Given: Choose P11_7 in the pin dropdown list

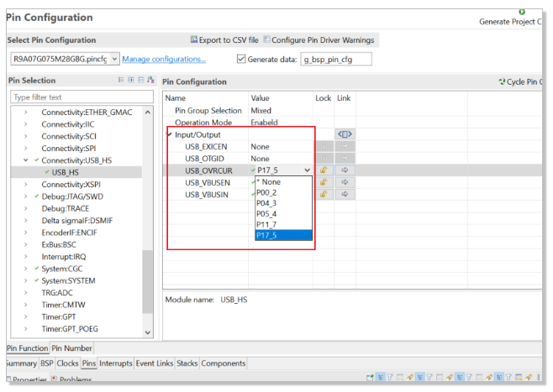Looking at the screenshot, I should tap(283, 224).
